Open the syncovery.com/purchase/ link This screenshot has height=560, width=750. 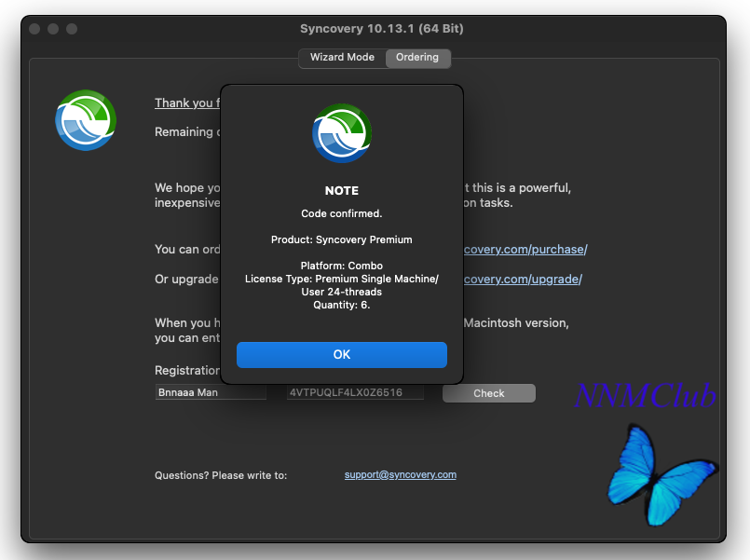[x=525, y=249]
